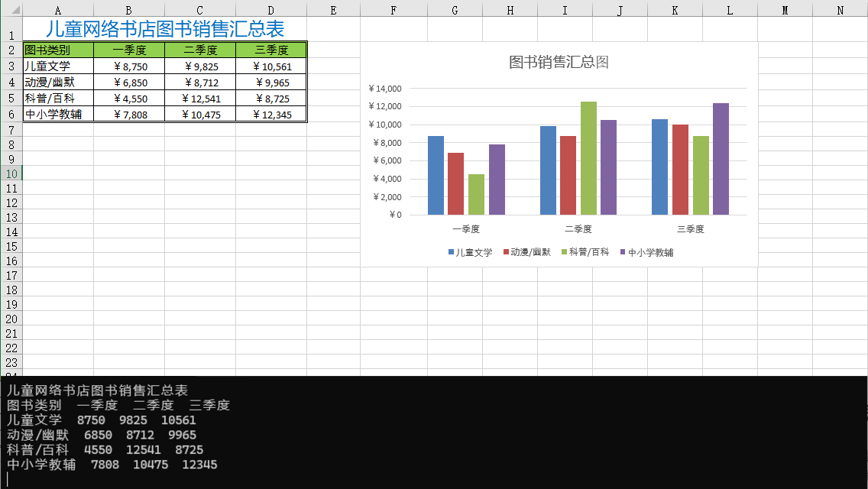Click the purple bar above 三季度 axis label
The image size is (868, 489).
point(721,159)
